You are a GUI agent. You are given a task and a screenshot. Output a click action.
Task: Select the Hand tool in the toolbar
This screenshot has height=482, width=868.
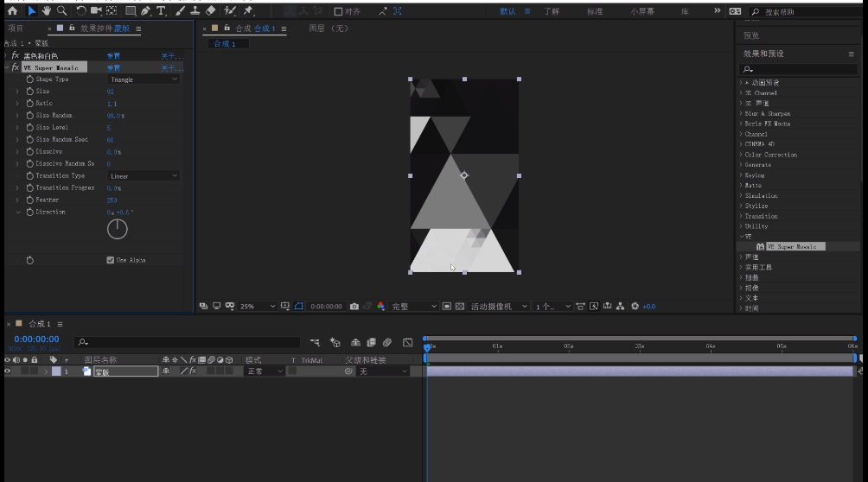pos(47,11)
